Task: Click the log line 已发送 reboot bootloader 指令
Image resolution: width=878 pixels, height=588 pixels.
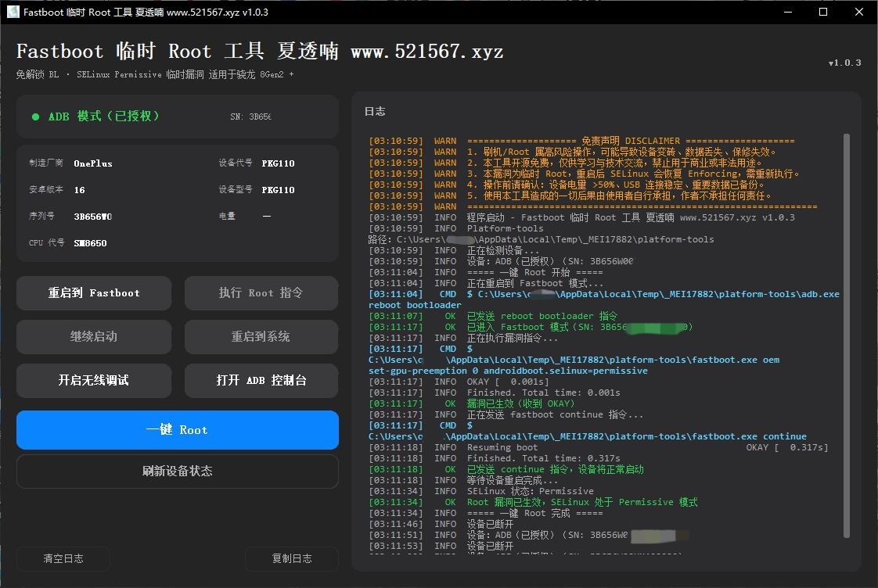Action: [x=493, y=316]
